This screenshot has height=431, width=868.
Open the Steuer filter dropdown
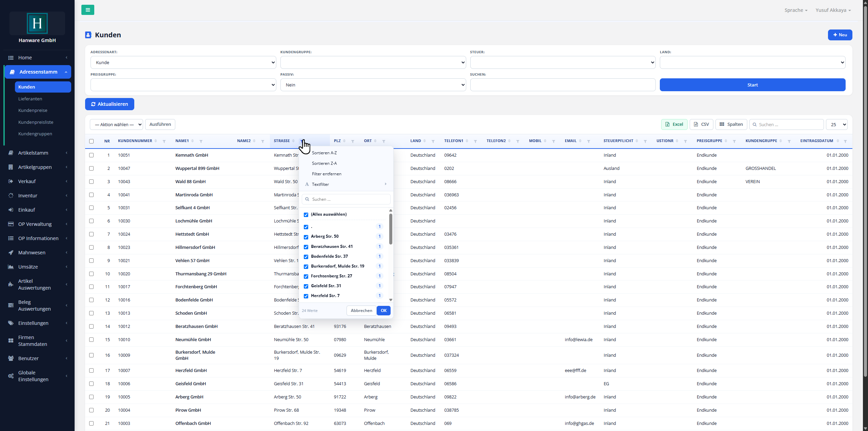click(x=563, y=62)
